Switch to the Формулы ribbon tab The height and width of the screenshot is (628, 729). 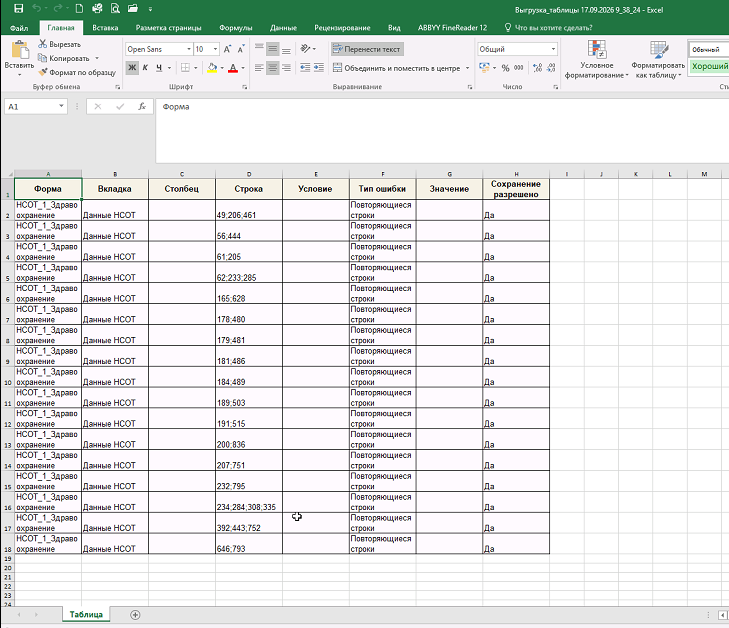point(235,27)
